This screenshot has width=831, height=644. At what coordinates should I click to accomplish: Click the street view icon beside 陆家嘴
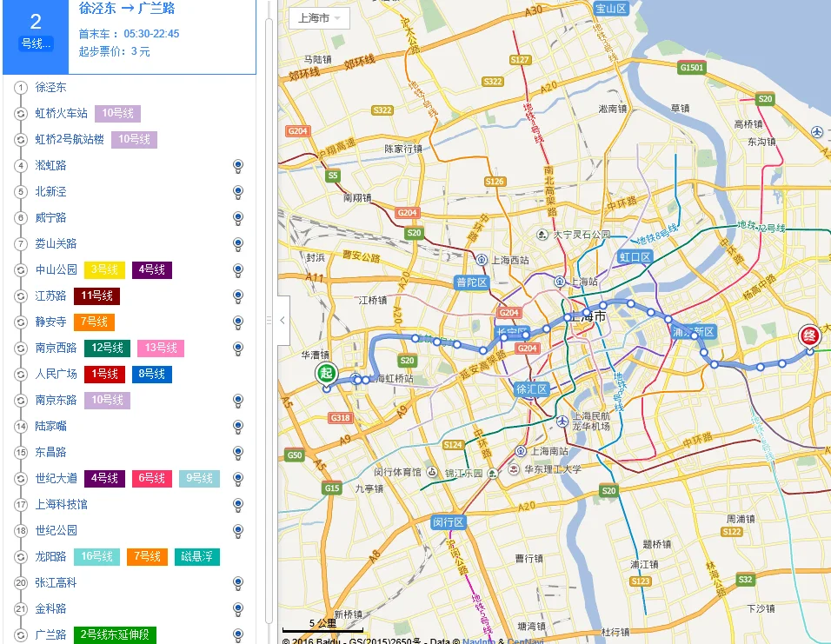[237, 426]
